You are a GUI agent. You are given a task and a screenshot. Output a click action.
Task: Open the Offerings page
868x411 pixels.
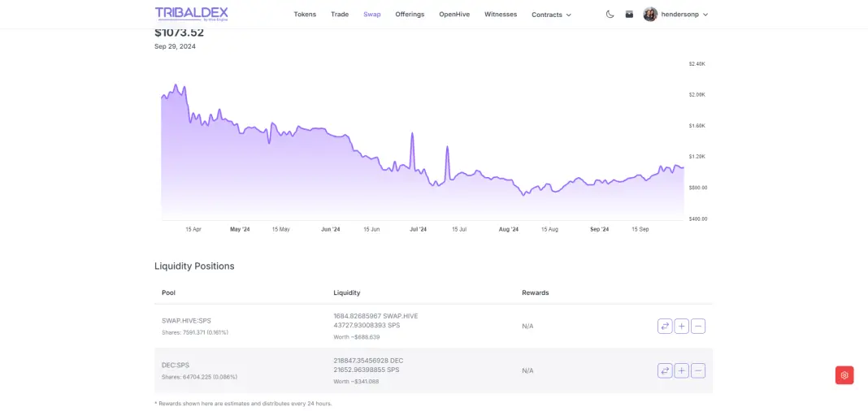(410, 15)
